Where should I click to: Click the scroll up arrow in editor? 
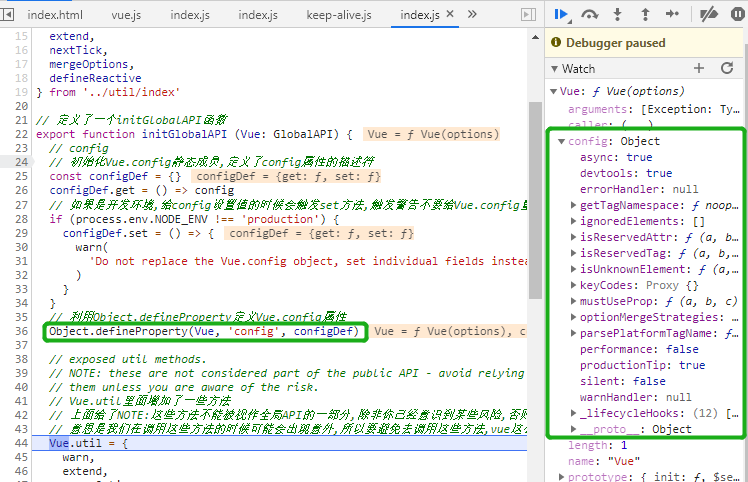(535, 37)
